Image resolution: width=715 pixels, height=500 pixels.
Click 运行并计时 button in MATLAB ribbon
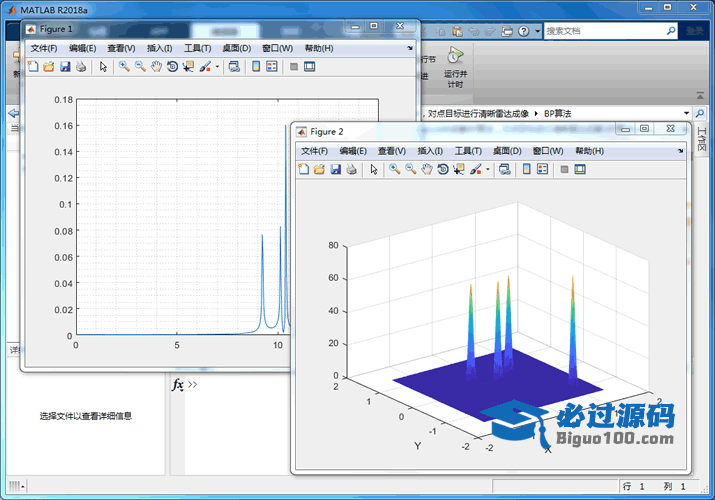[455, 67]
